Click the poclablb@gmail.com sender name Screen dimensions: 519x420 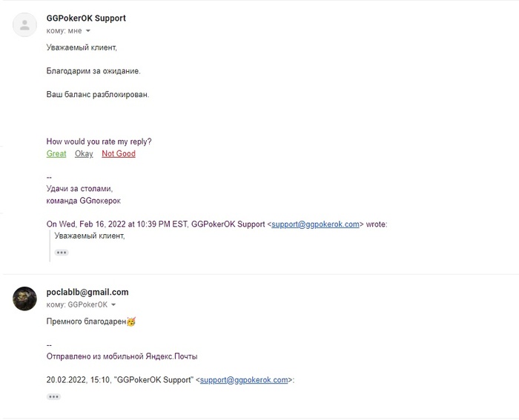coord(87,292)
